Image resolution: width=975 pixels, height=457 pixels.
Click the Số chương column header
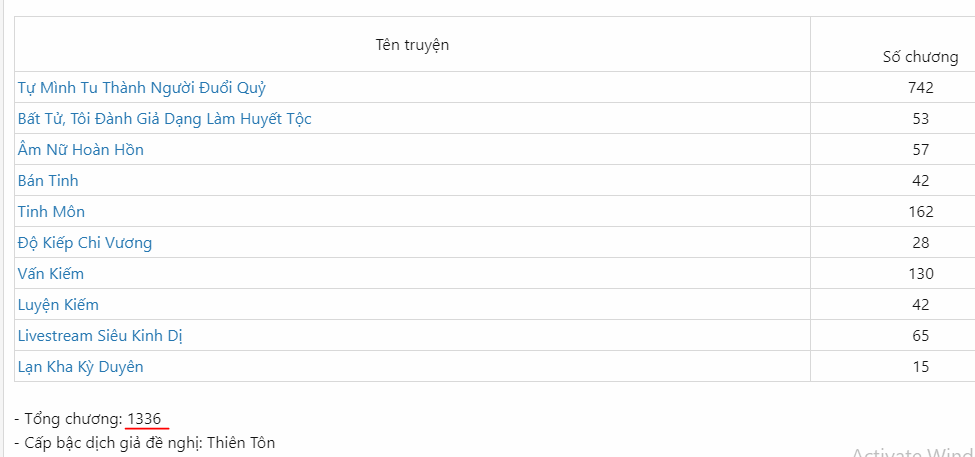pyautogui.click(x=920, y=57)
